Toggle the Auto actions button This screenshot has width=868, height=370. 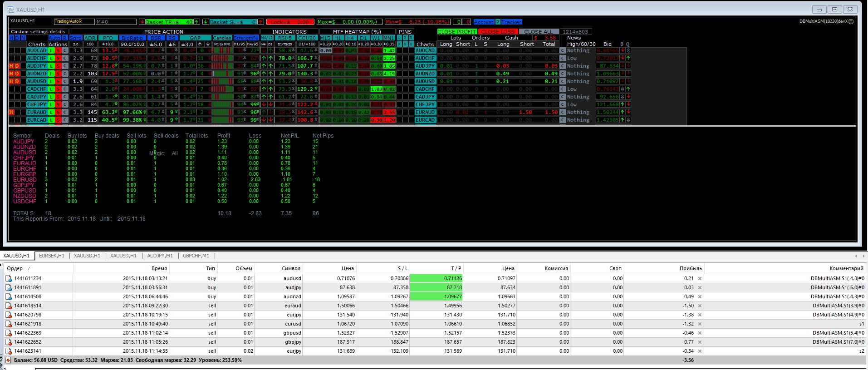55,38
